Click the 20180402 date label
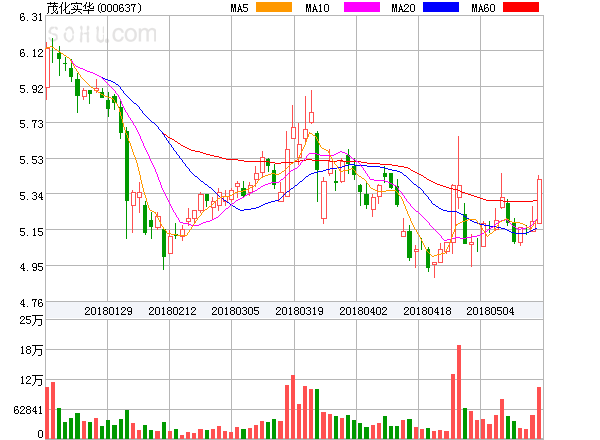The width and height of the screenshot is (600, 440). 363,311
